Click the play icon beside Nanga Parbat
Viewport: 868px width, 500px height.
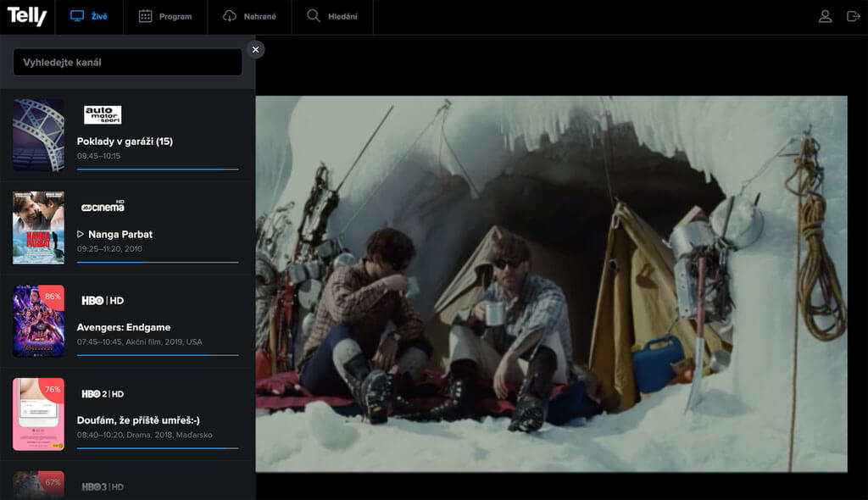(81, 234)
